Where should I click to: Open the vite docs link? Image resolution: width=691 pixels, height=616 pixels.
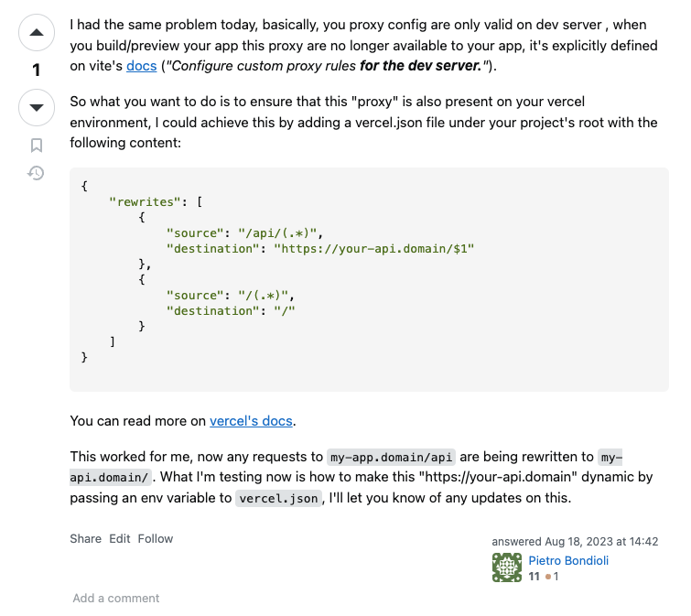point(142,66)
